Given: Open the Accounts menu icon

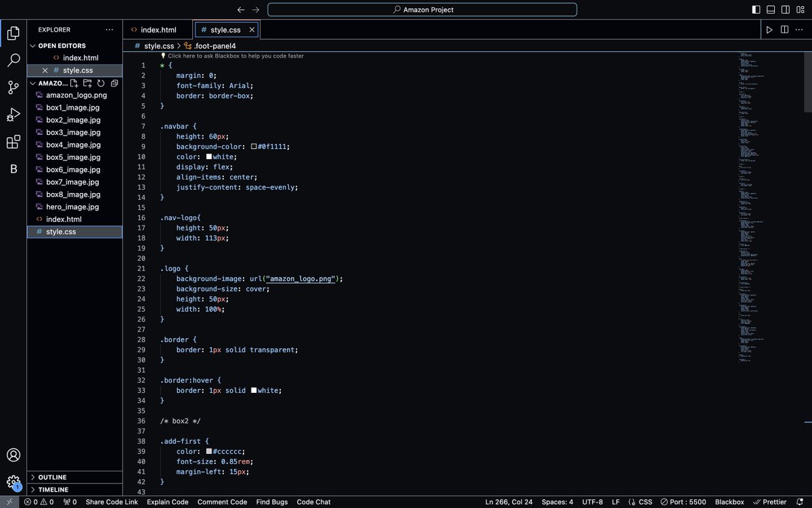Looking at the screenshot, I should [x=13, y=455].
